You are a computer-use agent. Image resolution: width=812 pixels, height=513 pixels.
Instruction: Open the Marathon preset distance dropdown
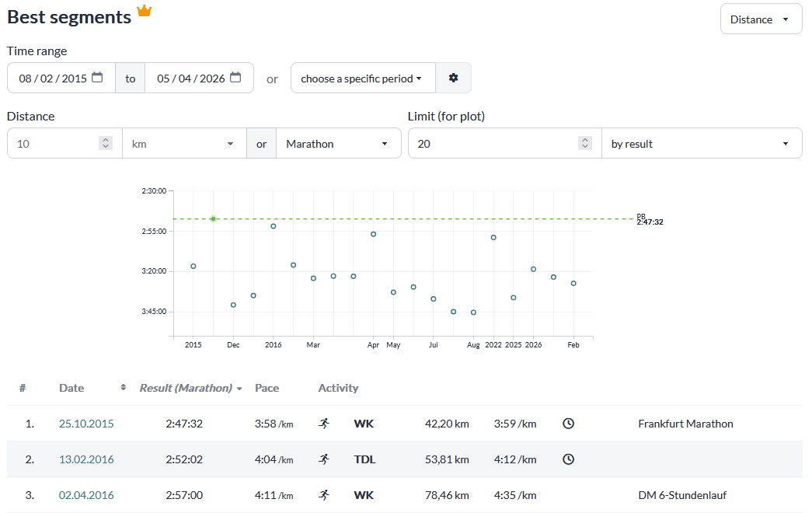point(339,144)
